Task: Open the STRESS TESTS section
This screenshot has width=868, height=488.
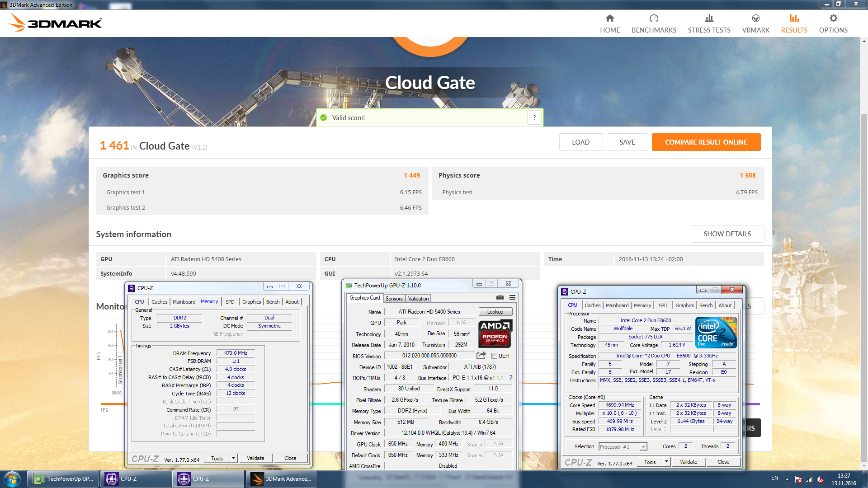Action: pos(709,23)
